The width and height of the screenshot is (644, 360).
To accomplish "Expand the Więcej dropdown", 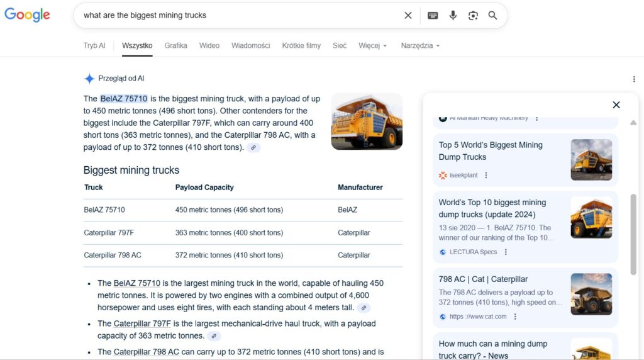I will point(372,45).
